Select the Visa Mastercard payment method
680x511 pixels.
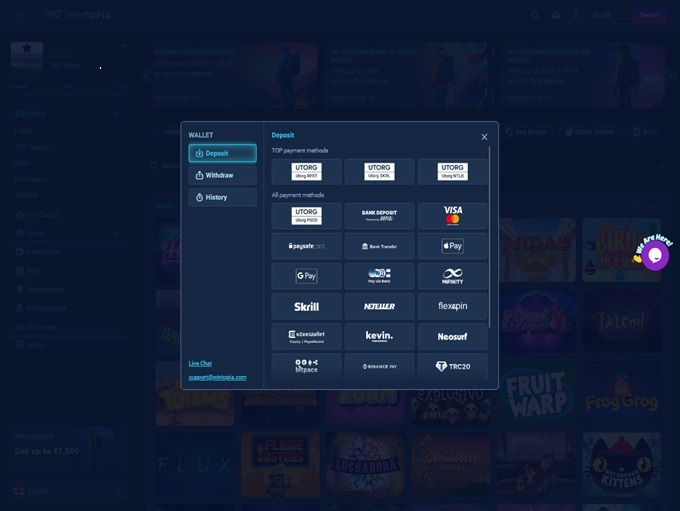[453, 216]
